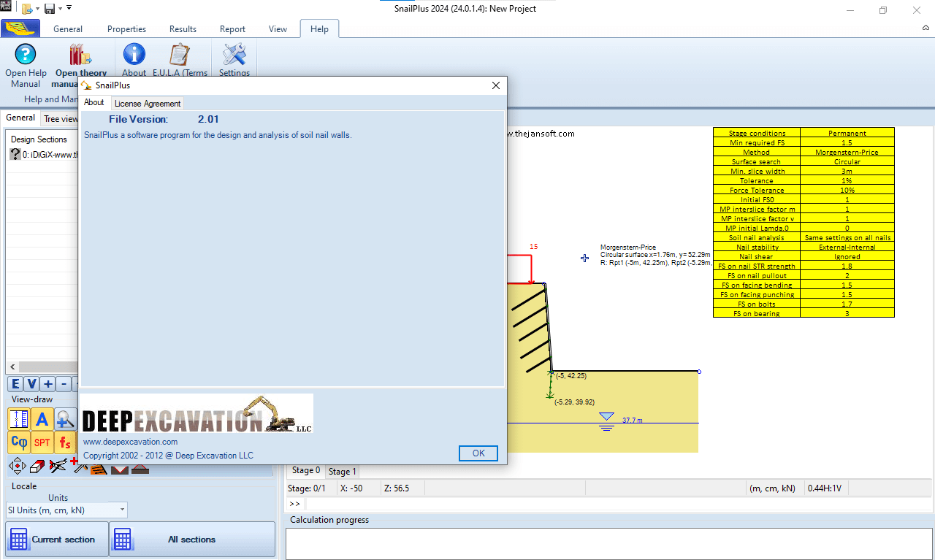Select the pan arrows tool
Image resolution: width=935 pixels, height=560 pixels.
17,466
